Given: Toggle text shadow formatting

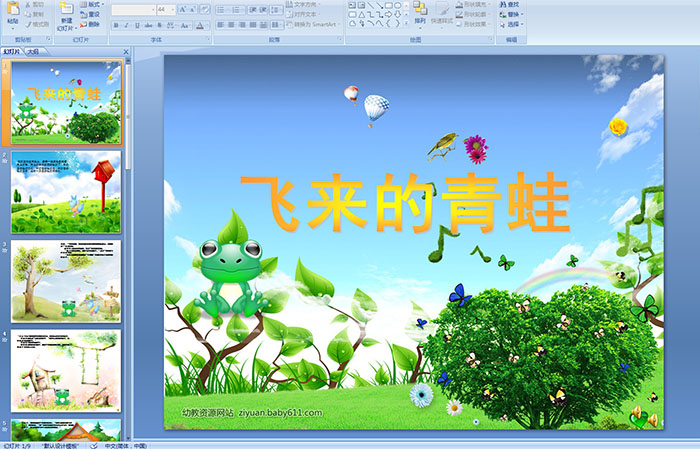Looking at the screenshot, I should [159, 25].
